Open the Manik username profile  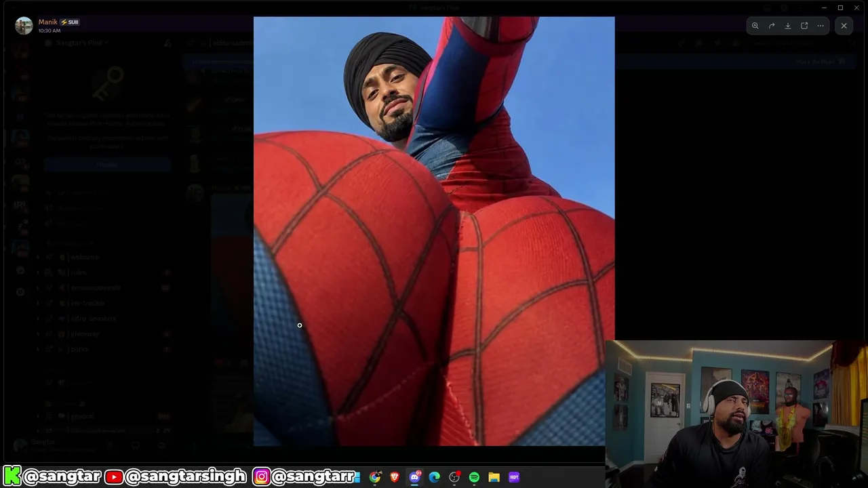click(x=47, y=22)
